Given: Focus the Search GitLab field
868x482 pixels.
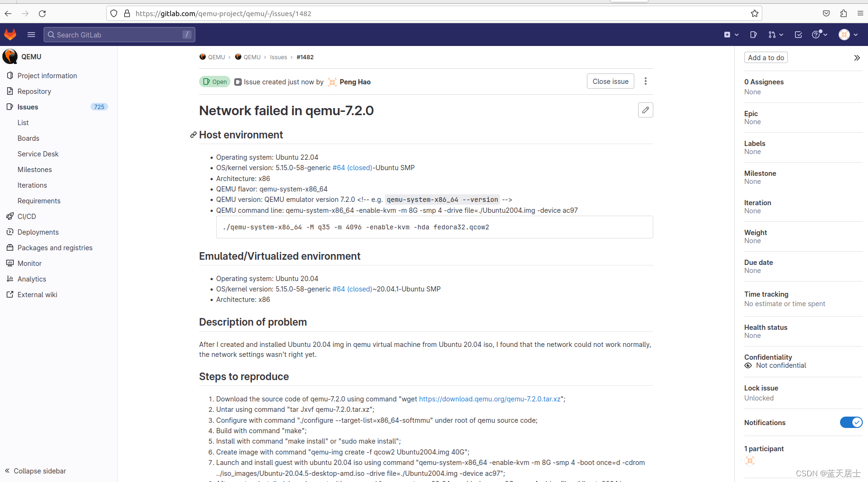Looking at the screenshot, I should tap(119, 35).
